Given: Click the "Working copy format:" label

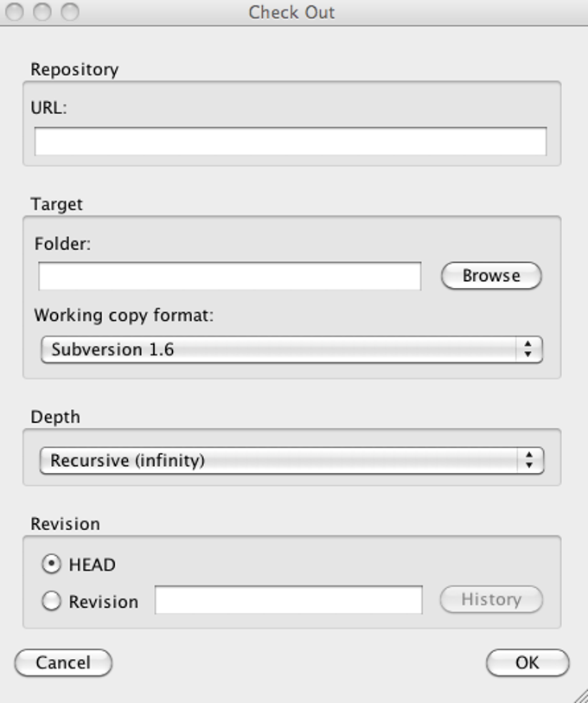Looking at the screenshot, I should click(124, 316).
